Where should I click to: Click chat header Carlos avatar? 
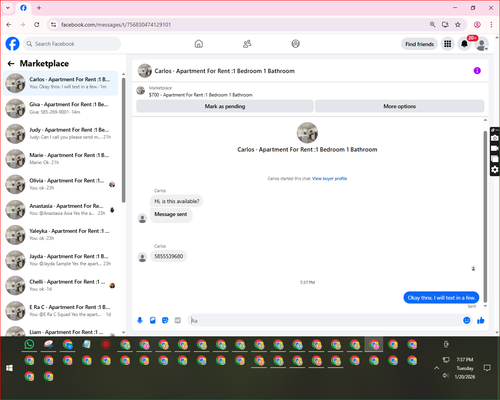[x=145, y=71]
